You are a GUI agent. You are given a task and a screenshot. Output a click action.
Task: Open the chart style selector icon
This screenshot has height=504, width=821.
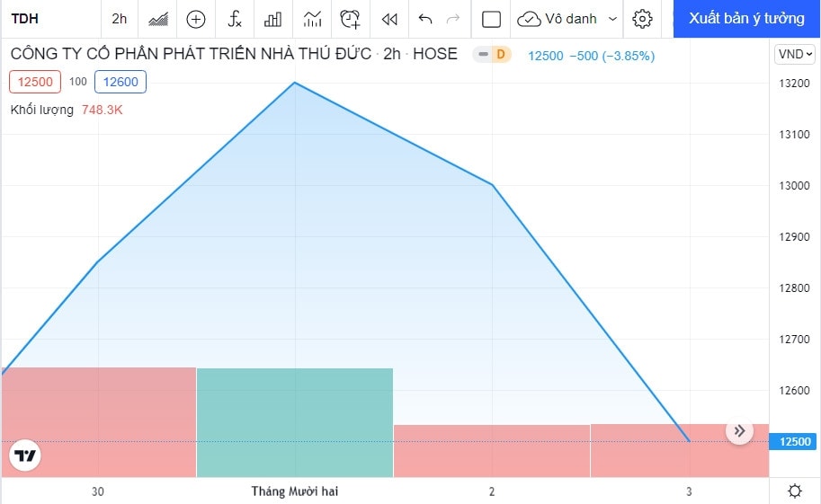157,20
